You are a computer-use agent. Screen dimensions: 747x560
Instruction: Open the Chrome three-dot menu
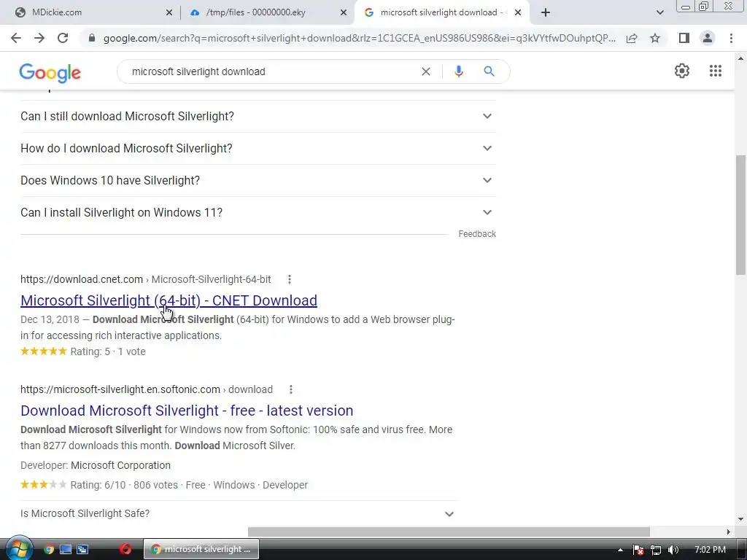(x=731, y=38)
